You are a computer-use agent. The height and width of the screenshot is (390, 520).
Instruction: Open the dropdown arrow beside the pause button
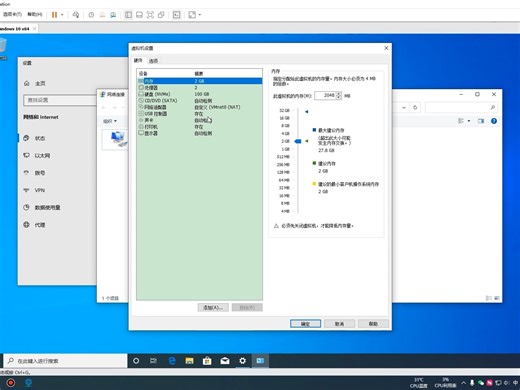tap(62, 15)
